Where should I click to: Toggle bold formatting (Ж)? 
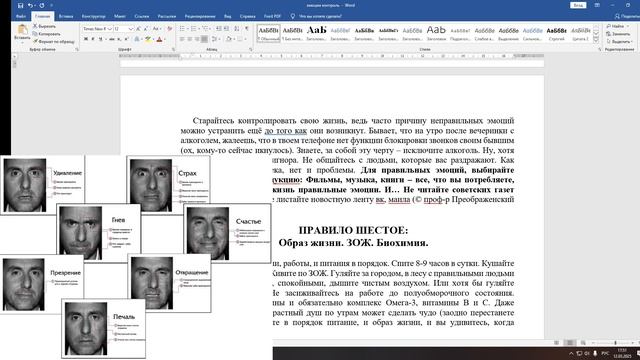(x=86, y=39)
